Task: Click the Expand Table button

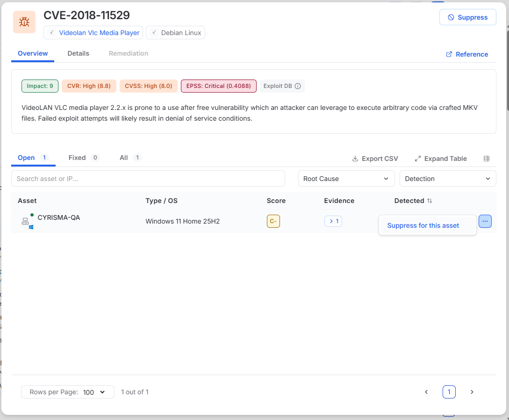Action: click(x=441, y=159)
